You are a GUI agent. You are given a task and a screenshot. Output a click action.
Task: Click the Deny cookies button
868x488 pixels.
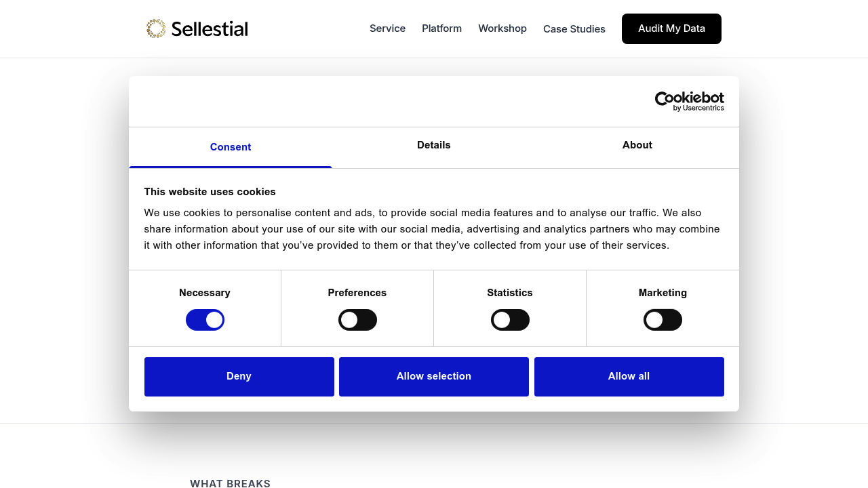(x=239, y=376)
